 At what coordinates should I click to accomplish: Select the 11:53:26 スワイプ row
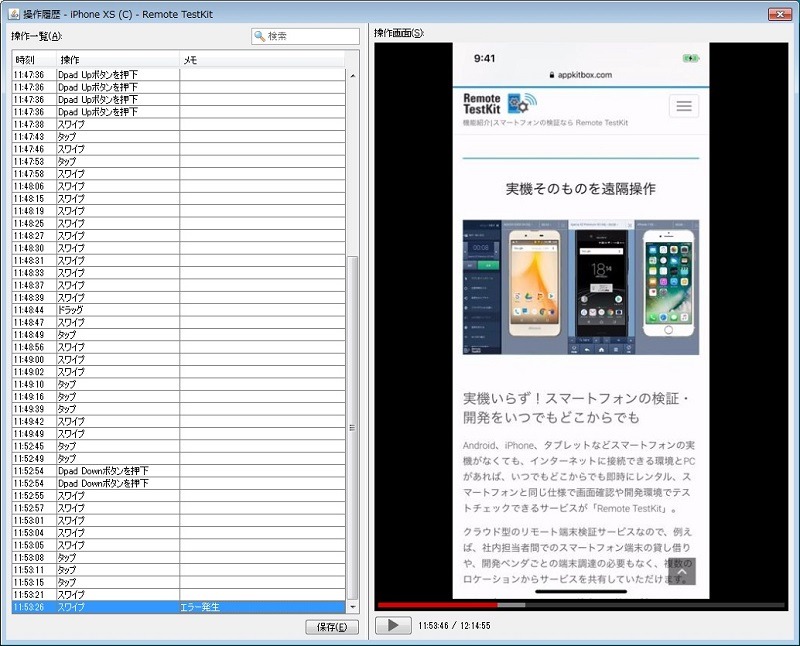(179, 607)
